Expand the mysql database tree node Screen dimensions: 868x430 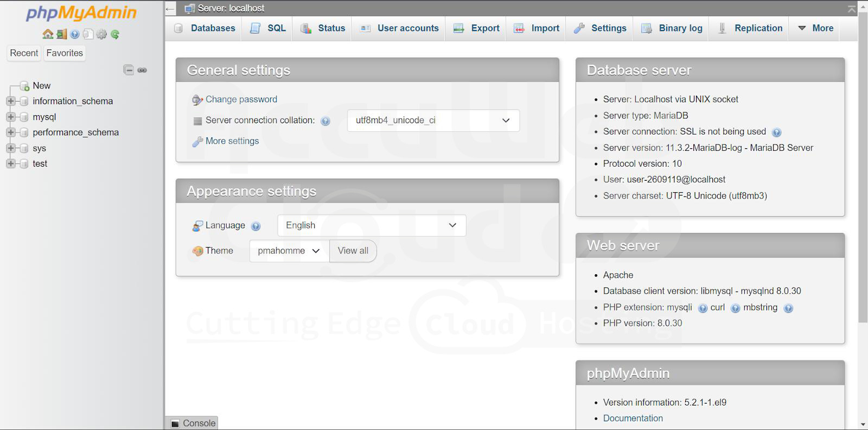pos(10,117)
